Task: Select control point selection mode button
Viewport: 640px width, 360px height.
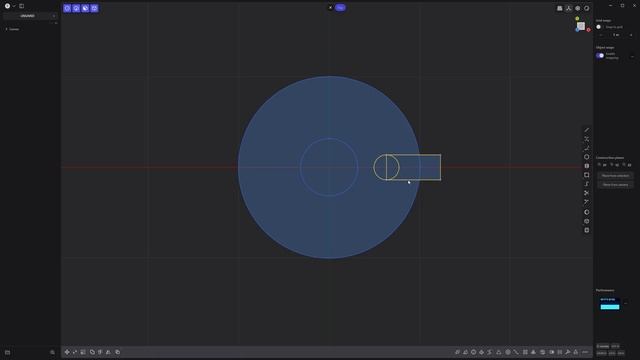Action: (x=67, y=8)
